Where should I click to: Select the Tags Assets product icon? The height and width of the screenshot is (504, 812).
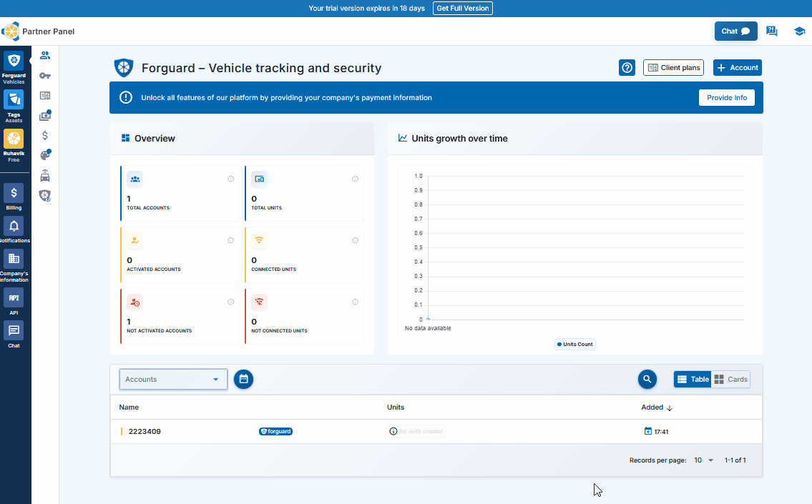14,100
